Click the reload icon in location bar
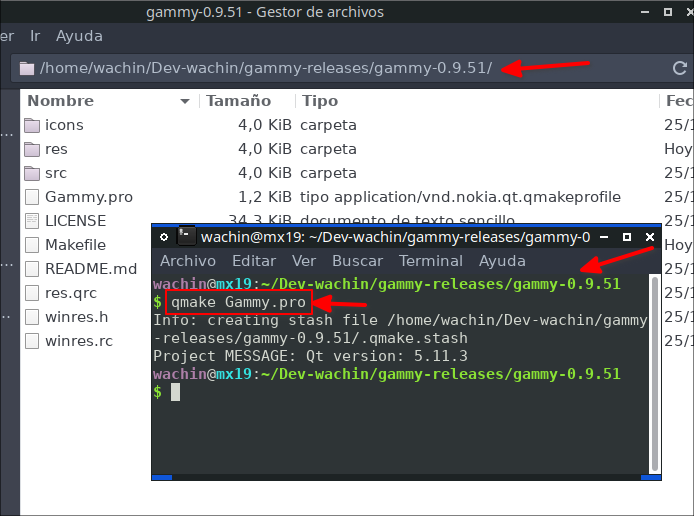694x516 pixels. pyautogui.click(x=679, y=68)
